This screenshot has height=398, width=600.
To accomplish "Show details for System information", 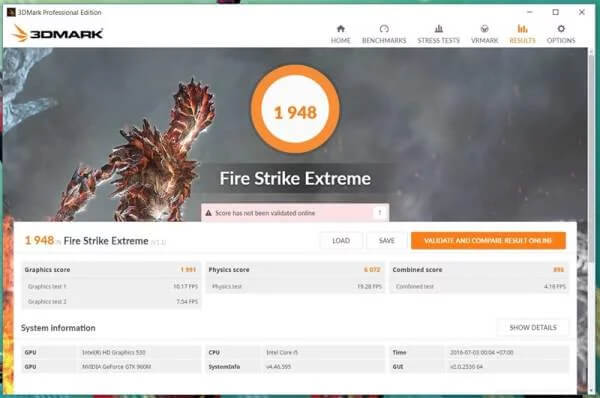I will coord(533,328).
